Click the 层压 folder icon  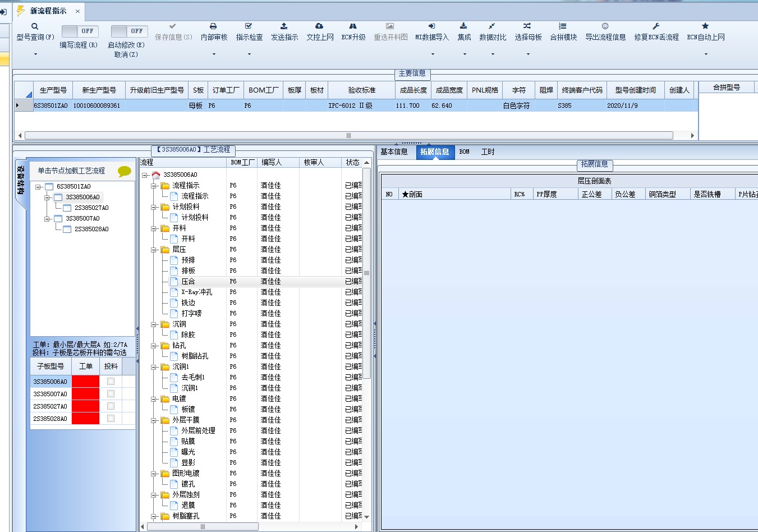point(165,249)
